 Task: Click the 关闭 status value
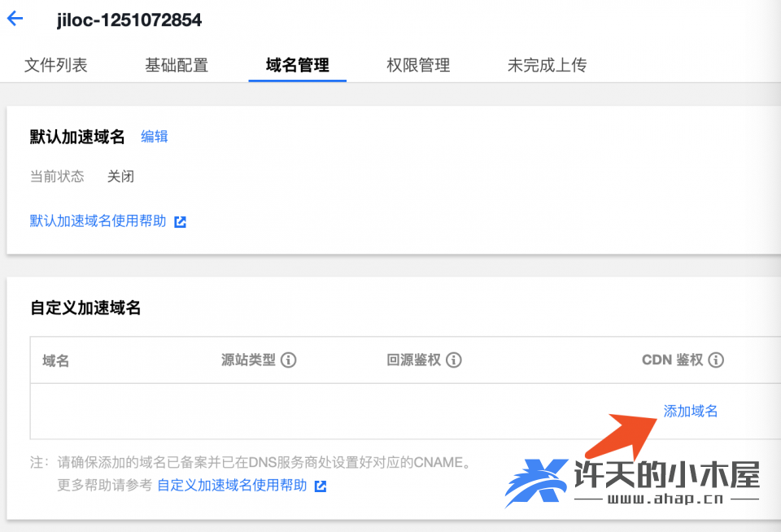(120, 177)
